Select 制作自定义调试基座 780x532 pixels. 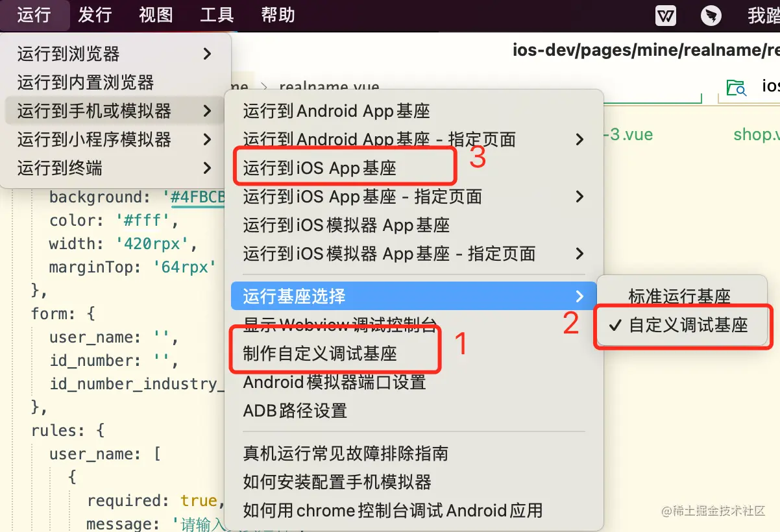point(413,354)
